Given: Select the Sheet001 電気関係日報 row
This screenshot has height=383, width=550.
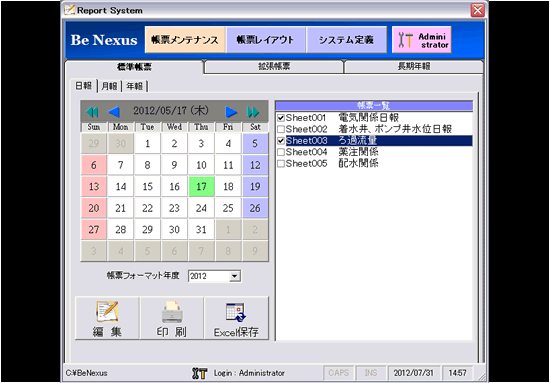Looking at the screenshot, I should coord(374,117).
